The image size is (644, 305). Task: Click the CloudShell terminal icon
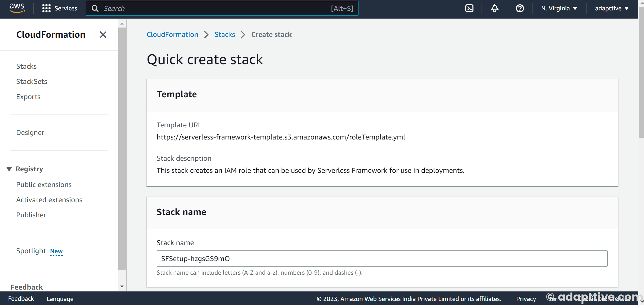(x=469, y=9)
